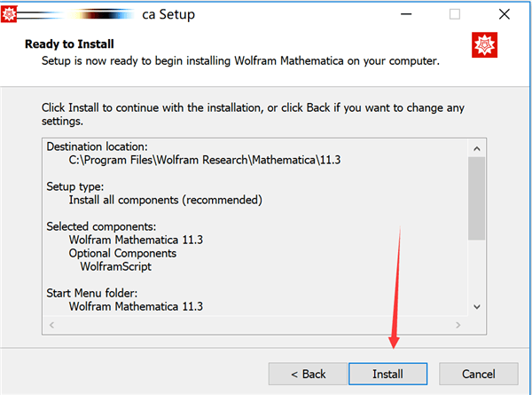Image resolution: width=532 pixels, height=395 pixels.
Task: Click the summary box scroll-down arrow
Action: coord(477,306)
